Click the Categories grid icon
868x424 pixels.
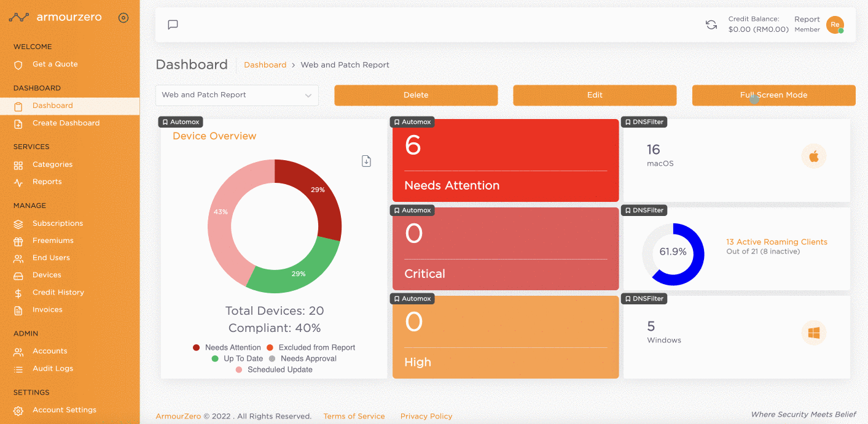coord(18,165)
